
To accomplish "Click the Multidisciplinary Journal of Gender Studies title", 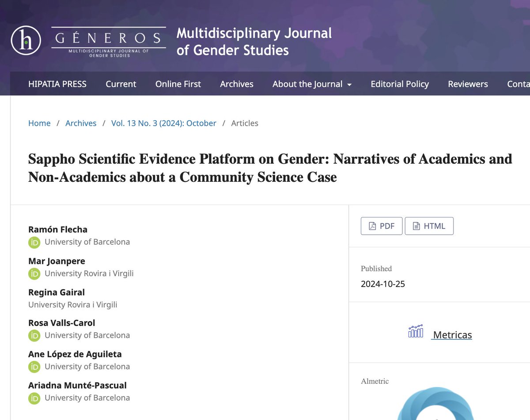I will (x=254, y=41).
